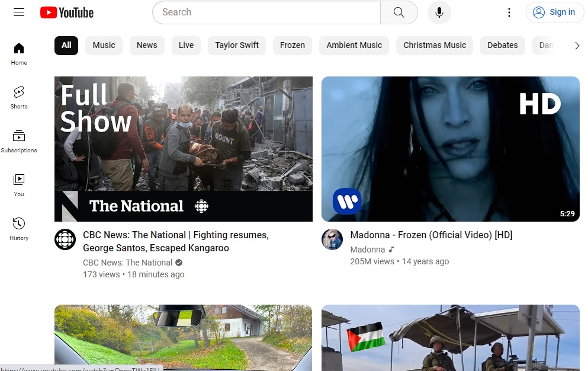Select the Ambient Music chip
Image resolution: width=588 pixels, height=371 pixels.
pyautogui.click(x=354, y=46)
